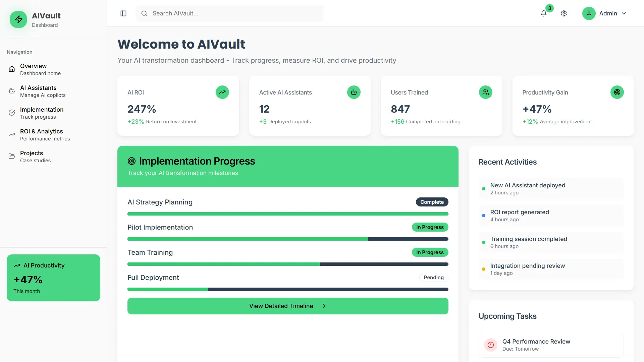Screen dimensions: 644x362
Task: Click the ROI & Analytics trend icon
Action: 12,134
